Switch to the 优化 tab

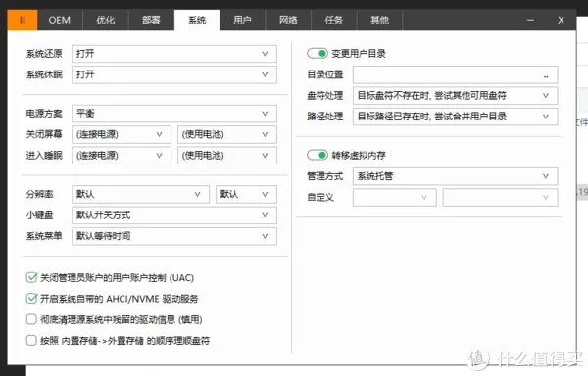(106, 20)
